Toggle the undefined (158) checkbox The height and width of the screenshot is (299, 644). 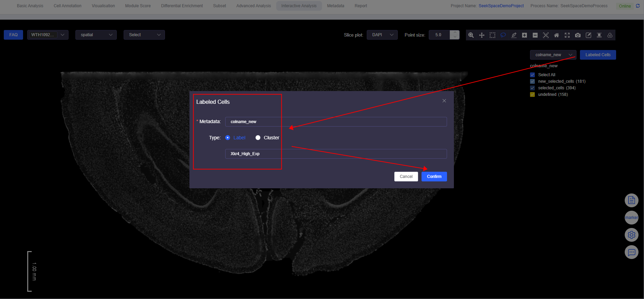[532, 94]
